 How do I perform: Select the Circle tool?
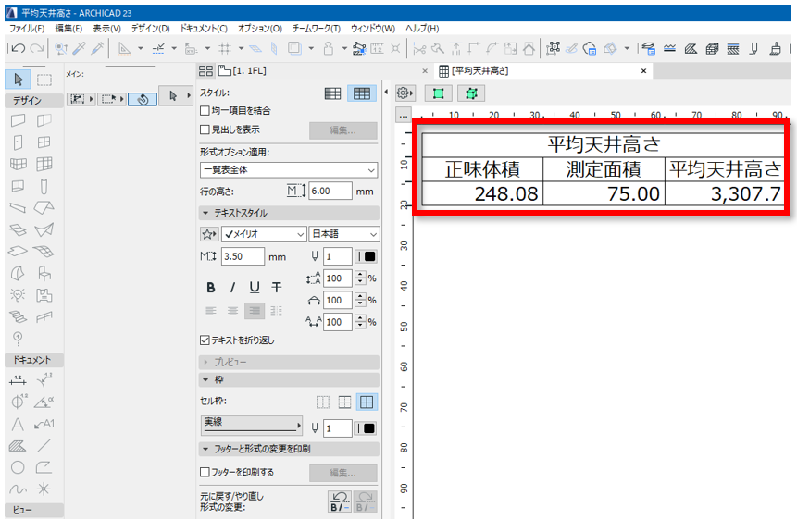[18, 467]
